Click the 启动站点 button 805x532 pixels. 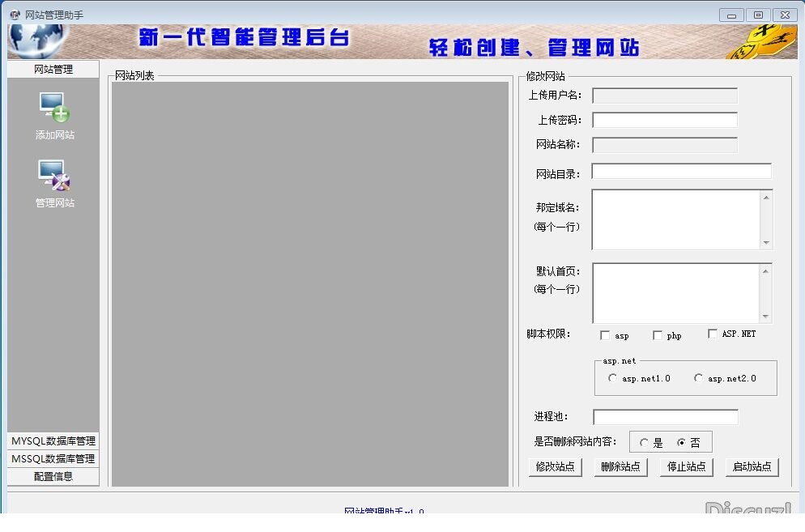[x=752, y=466]
